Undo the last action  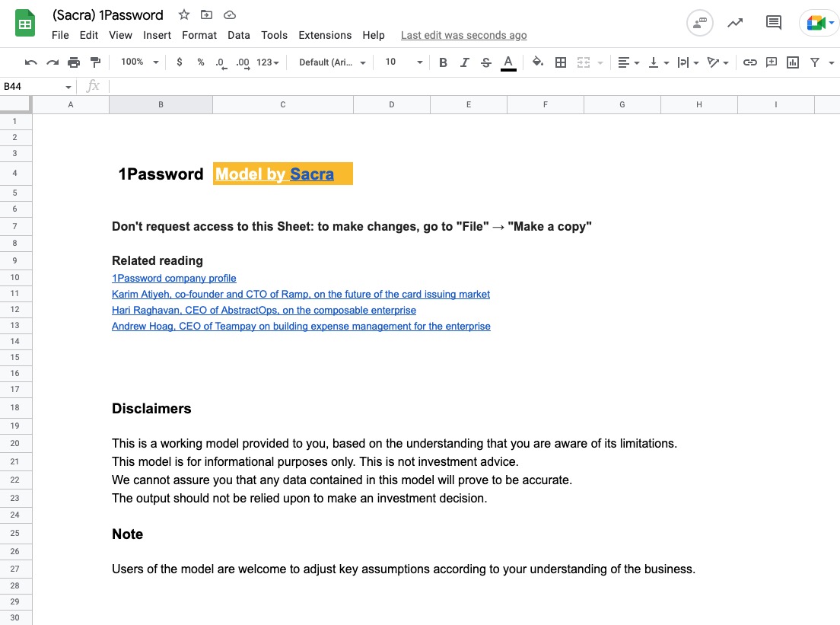(x=30, y=62)
